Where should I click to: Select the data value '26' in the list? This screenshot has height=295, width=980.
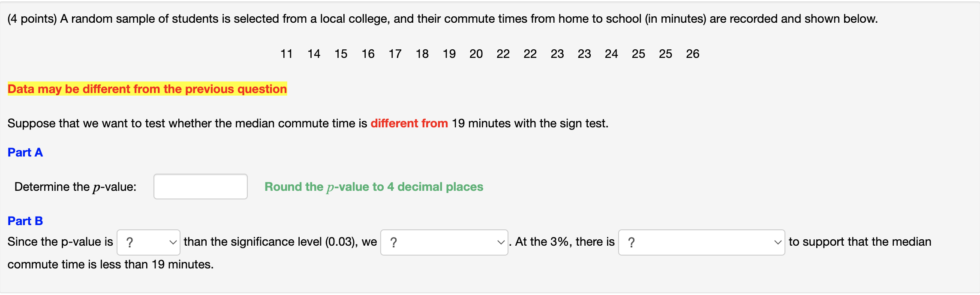[x=694, y=54]
